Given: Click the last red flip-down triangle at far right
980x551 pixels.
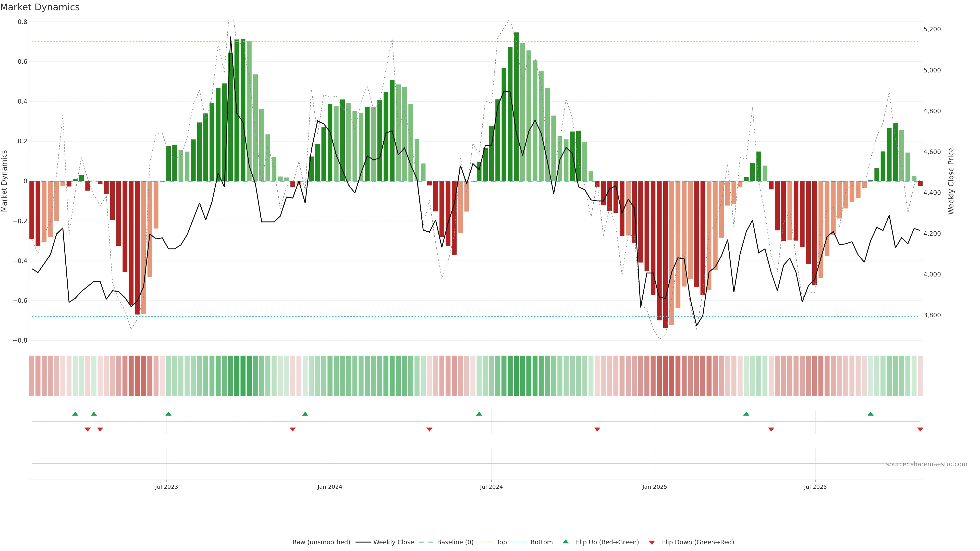Looking at the screenshot, I should 920,429.
